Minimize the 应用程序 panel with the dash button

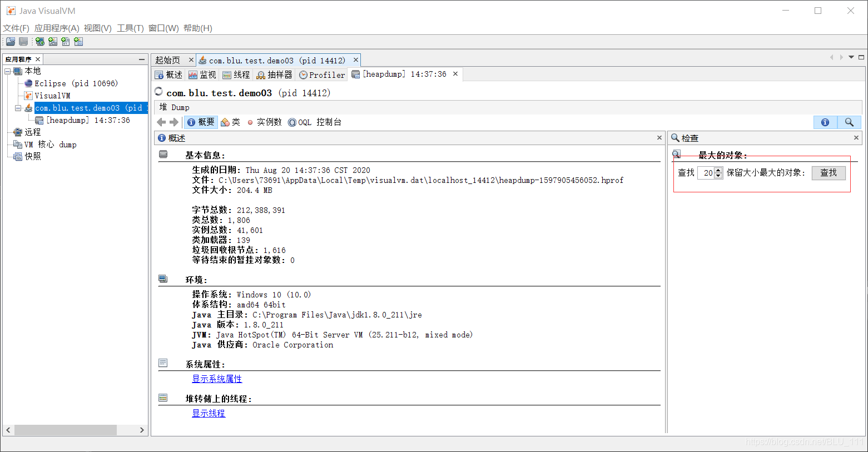click(142, 59)
